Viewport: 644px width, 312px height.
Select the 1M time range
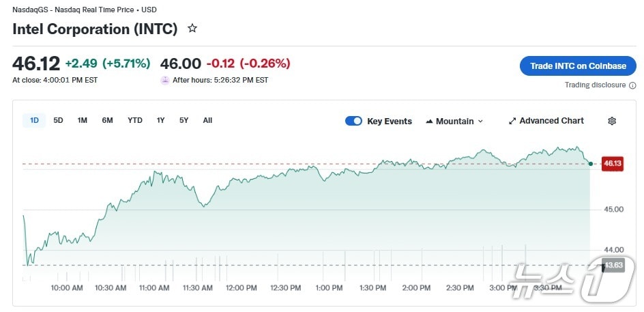(x=82, y=120)
